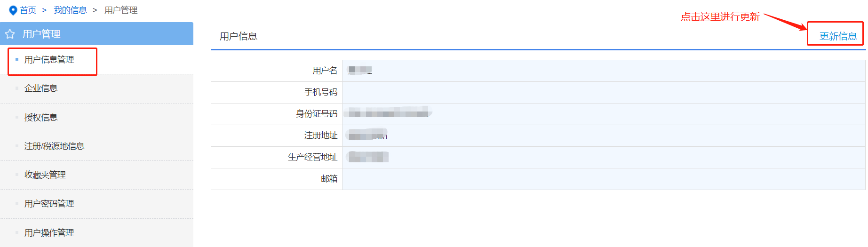
Task: Open the 授权信息 sidebar item
Action: click(41, 118)
